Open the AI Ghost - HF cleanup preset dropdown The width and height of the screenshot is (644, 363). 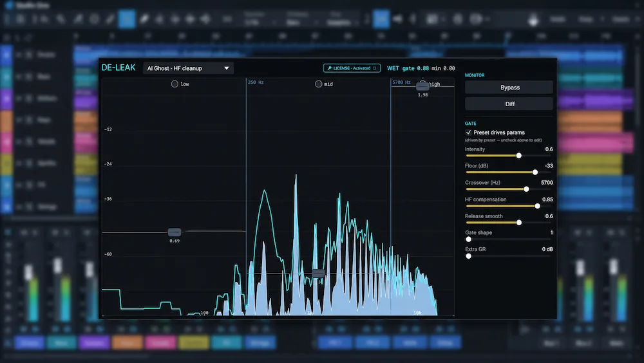pos(188,68)
